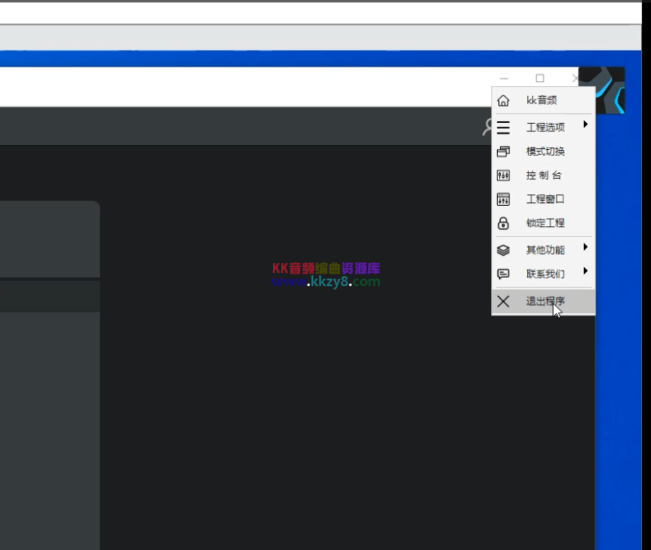
Task: Click the www.kkzy8.com watermark link
Action: [326, 282]
